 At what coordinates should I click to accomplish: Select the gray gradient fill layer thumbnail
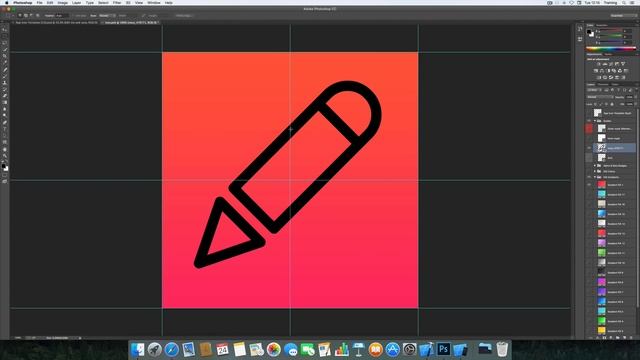click(602, 262)
